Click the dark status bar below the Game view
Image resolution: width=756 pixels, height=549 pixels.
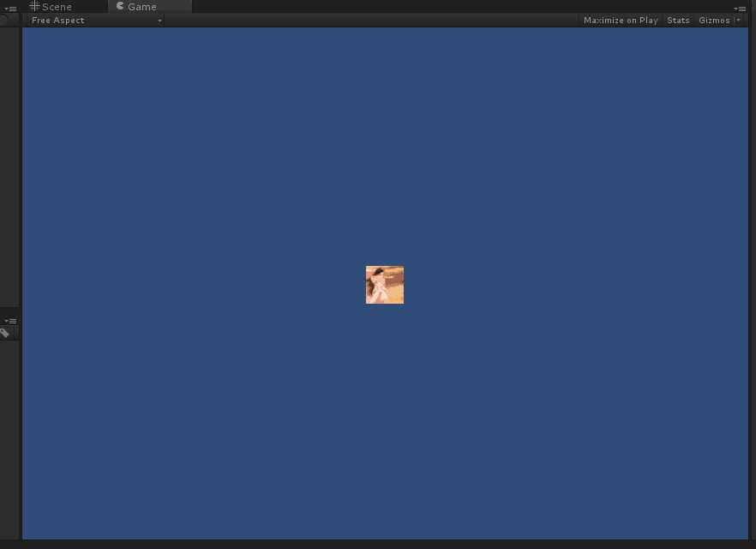(378, 544)
